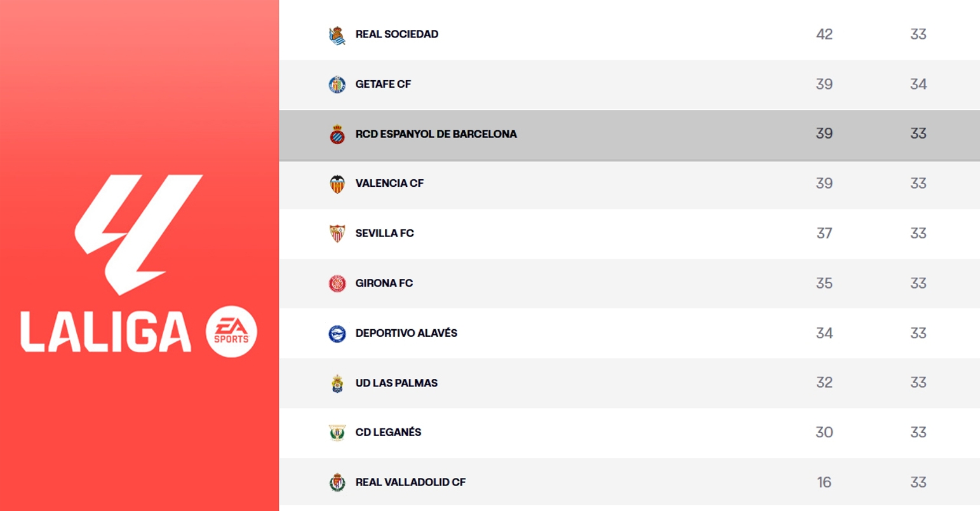Click the CD Leganés club crest

click(337, 433)
